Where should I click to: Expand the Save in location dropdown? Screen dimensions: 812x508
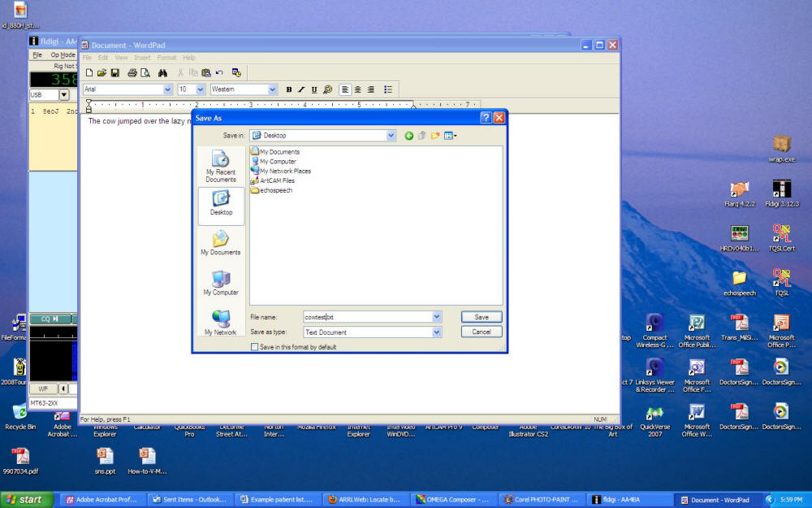point(391,136)
